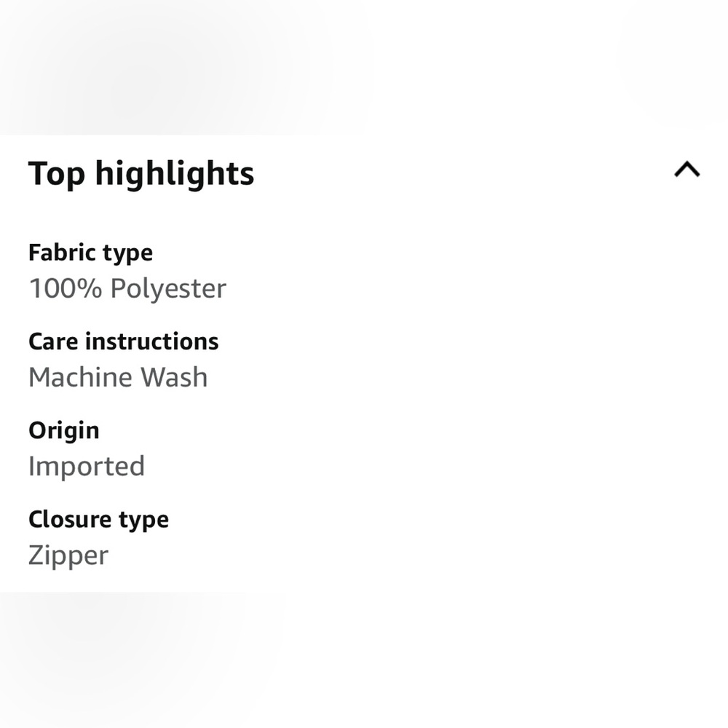
Task: Tap empty white space right of Machine Wash
Action: click(x=464, y=377)
